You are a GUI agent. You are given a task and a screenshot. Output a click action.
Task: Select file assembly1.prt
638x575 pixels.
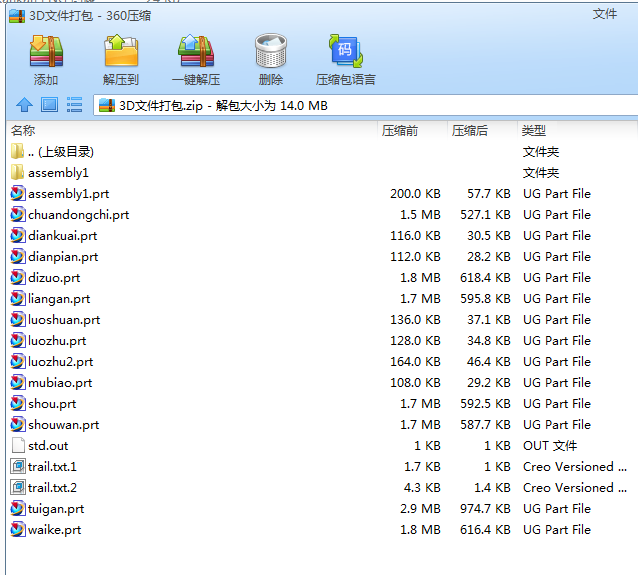point(68,194)
